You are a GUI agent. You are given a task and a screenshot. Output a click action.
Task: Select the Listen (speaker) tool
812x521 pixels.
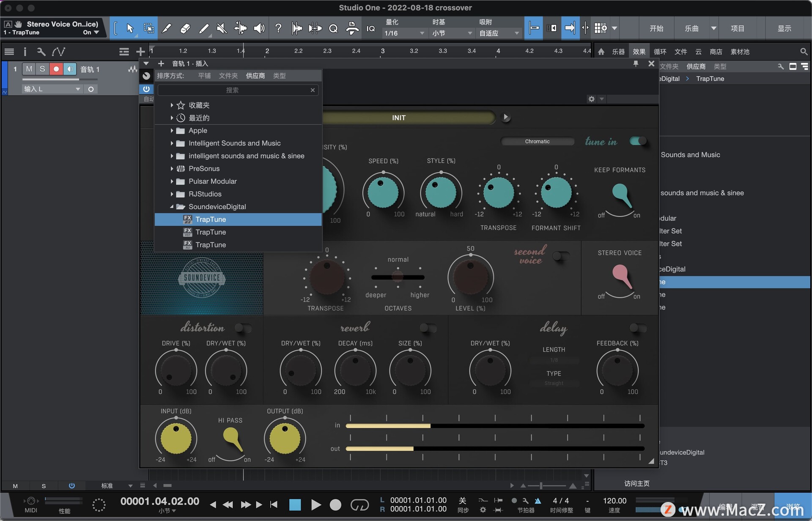click(259, 28)
